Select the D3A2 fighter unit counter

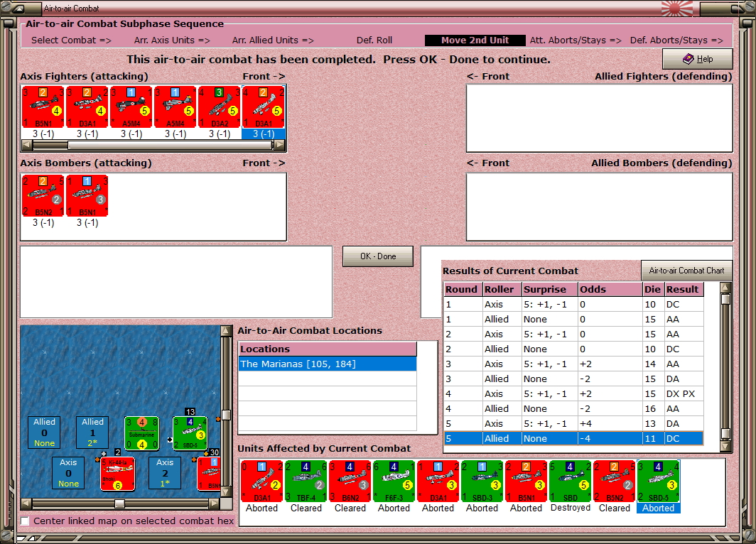[219, 107]
